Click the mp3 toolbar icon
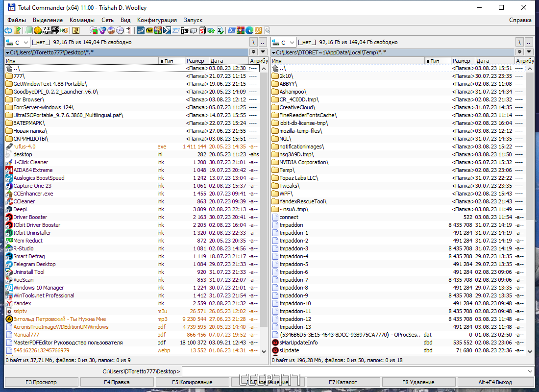This screenshot has height=392, width=539. tap(140, 30)
